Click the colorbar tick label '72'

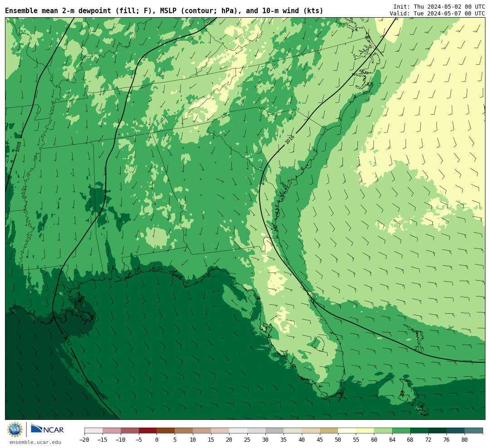tap(429, 439)
